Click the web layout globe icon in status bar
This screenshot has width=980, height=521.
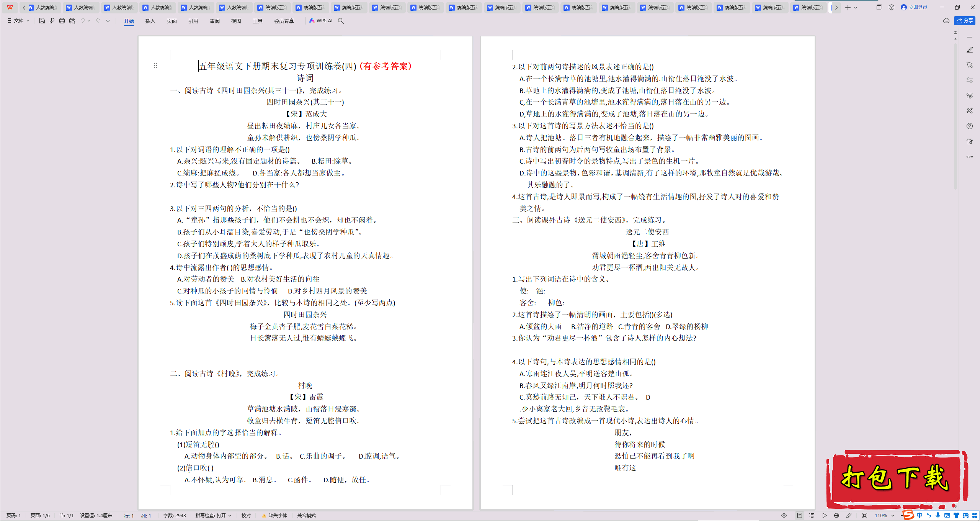coord(836,516)
